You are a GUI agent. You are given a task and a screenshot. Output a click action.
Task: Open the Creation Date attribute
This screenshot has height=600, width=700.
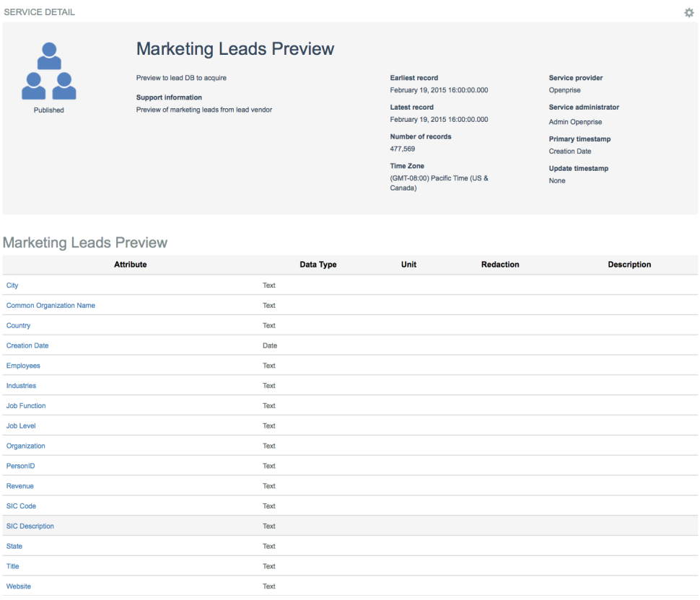coord(27,345)
